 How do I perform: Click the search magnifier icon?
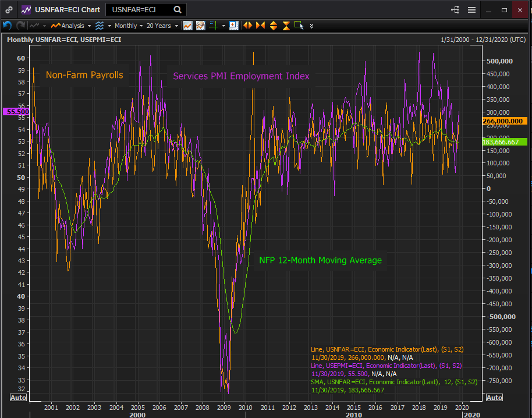[x=177, y=10]
